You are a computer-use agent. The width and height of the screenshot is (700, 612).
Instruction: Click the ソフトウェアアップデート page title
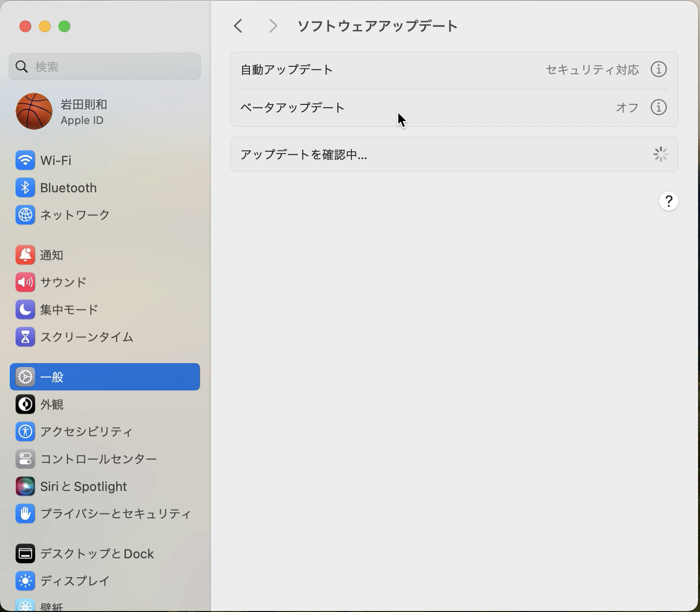377,26
